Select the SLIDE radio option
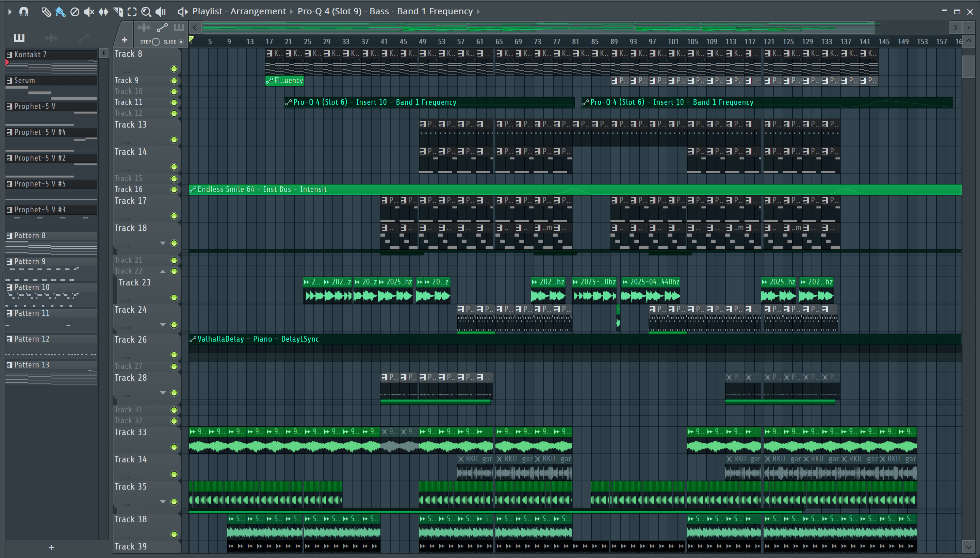The width and height of the screenshot is (980, 558). pos(181,42)
